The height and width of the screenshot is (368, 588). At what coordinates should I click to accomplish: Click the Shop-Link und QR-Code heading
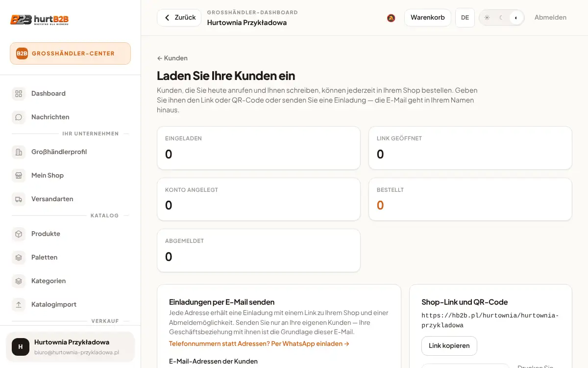click(x=465, y=302)
